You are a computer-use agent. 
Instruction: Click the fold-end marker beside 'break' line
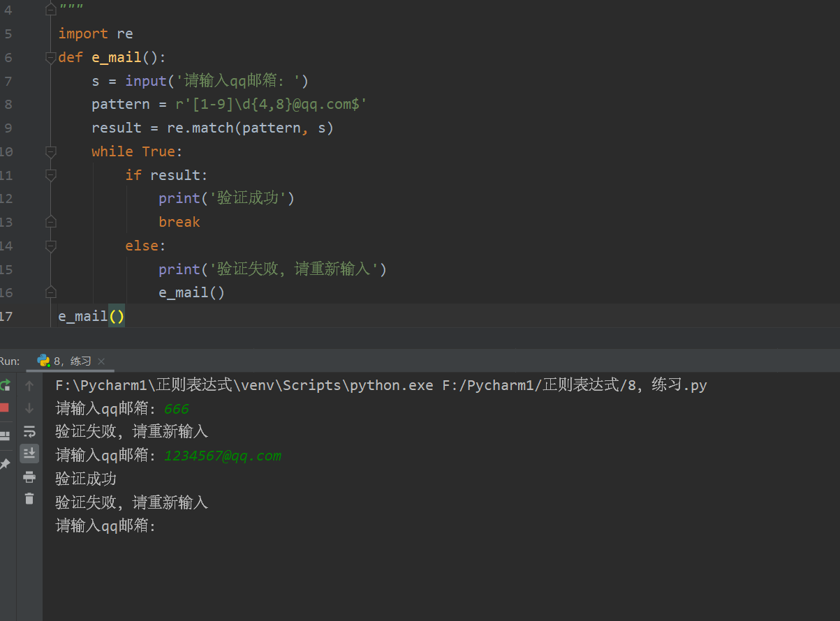click(x=50, y=222)
